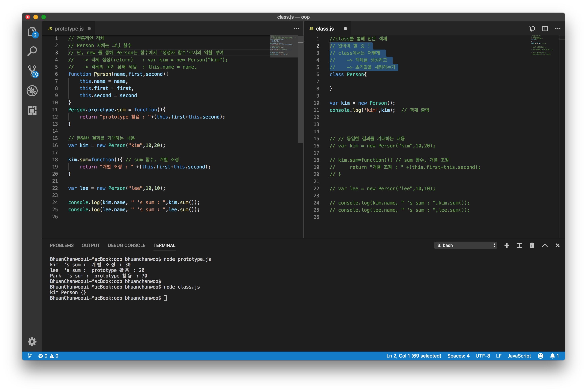Image resolution: width=587 pixels, height=392 pixels.
Task: Click the 'Spaces: 4' indentation setting
Action: point(458,356)
